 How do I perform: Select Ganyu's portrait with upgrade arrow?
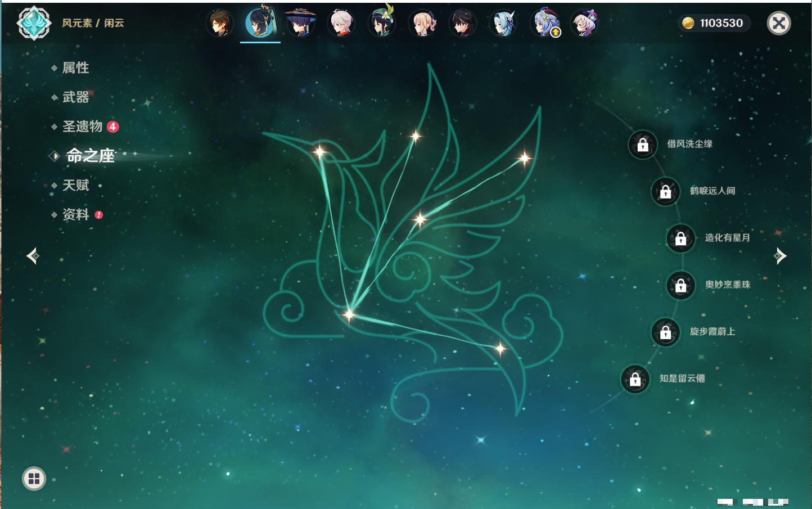(544, 24)
